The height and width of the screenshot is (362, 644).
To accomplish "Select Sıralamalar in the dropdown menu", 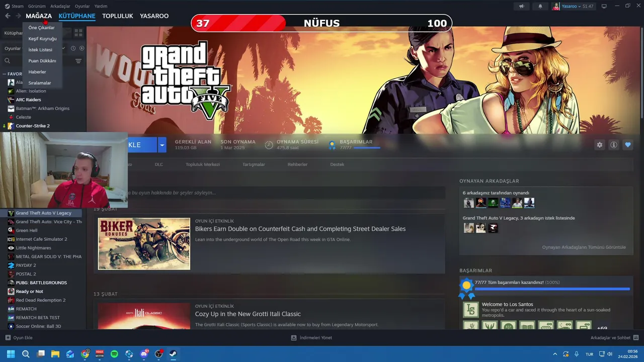I will pyautogui.click(x=40, y=83).
